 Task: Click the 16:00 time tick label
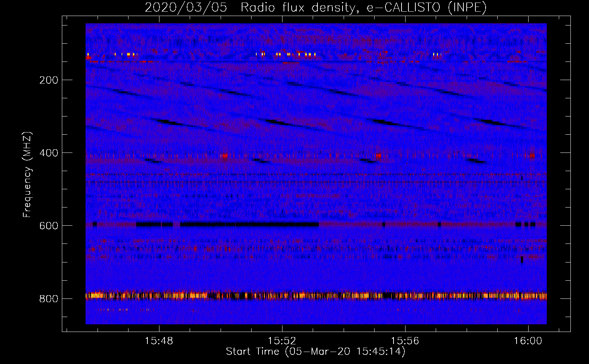[x=528, y=341]
